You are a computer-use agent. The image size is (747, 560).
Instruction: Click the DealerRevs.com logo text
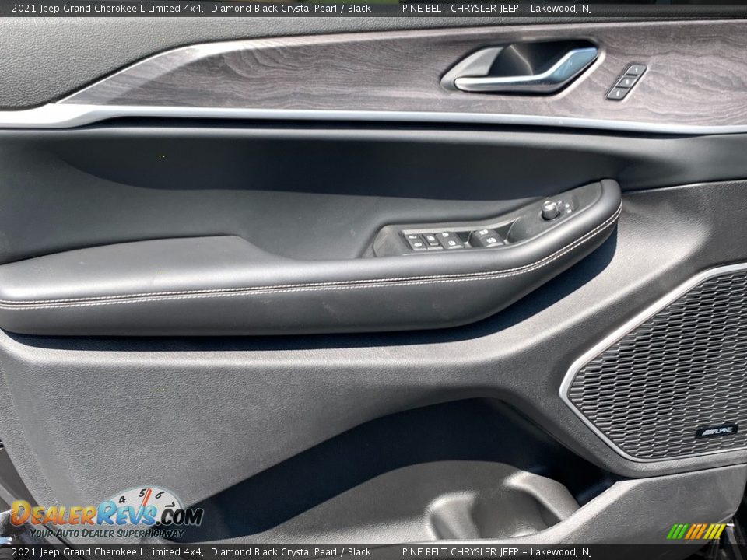(x=105, y=515)
